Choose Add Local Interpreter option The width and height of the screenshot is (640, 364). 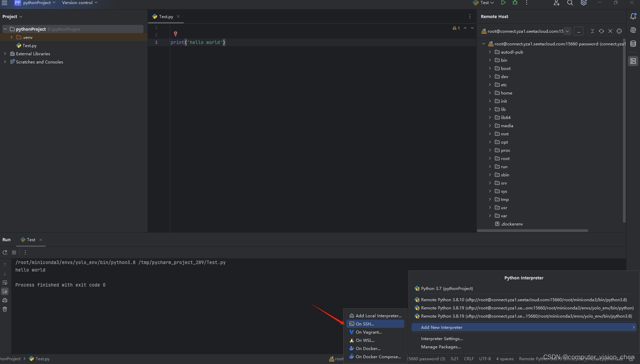[375, 316]
